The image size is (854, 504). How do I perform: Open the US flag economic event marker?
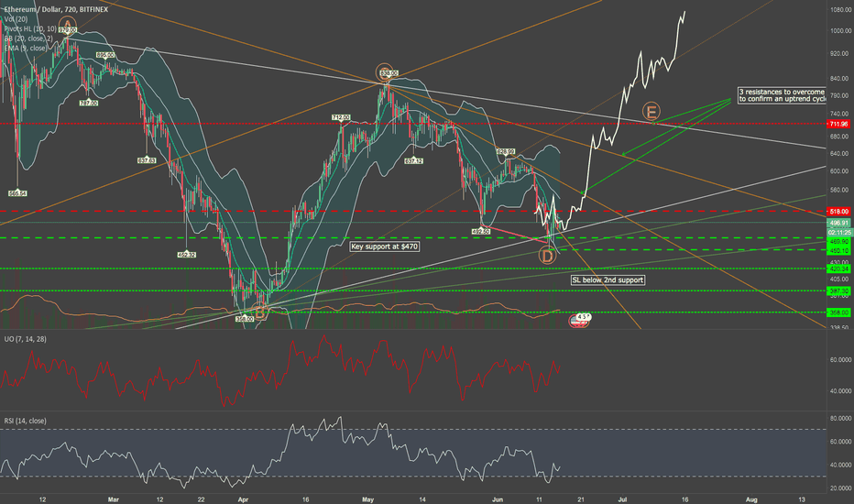(x=578, y=321)
